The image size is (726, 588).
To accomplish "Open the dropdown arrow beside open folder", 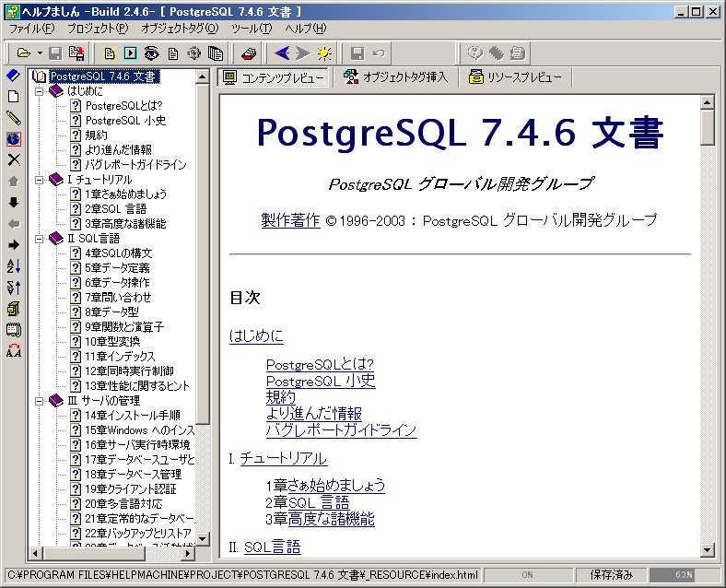I will [x=40, y=53].
